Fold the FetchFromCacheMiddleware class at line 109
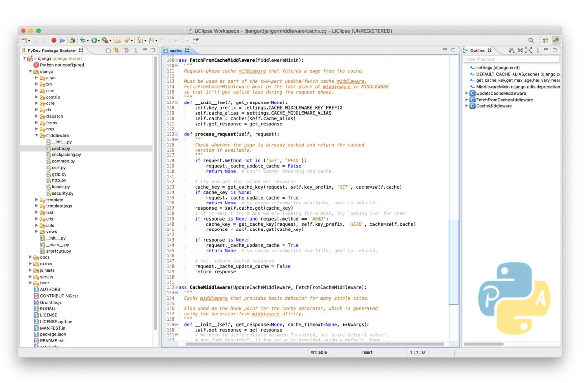Image resolution: width=588 pixels, height=383 pixels. [177, 60]
